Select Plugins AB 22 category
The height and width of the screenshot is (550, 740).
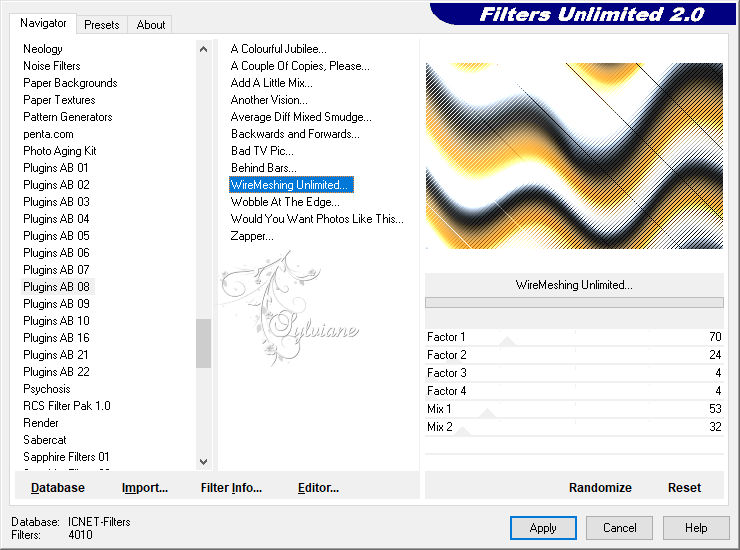coord(56,372)
